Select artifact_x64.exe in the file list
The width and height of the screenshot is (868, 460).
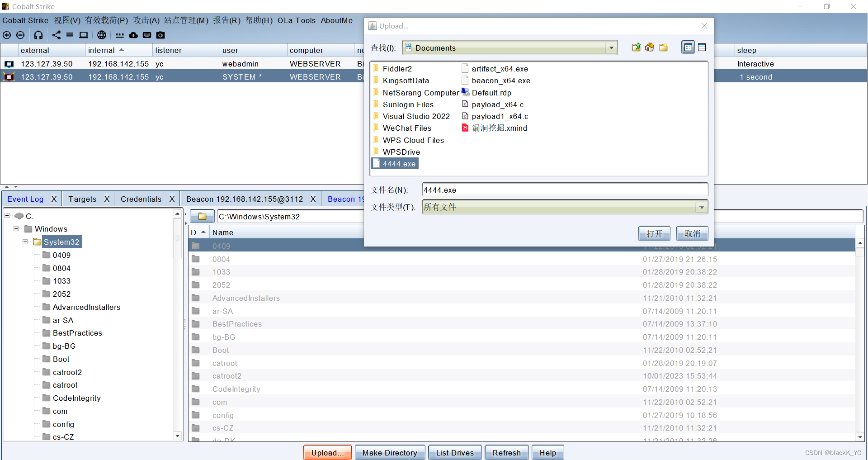[495, 69]
